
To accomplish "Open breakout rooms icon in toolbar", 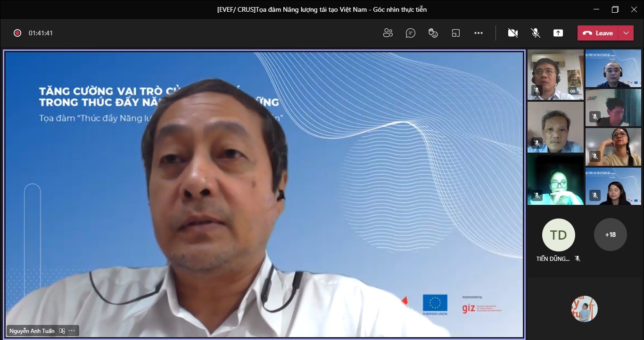I will click(x=456, y=33).
